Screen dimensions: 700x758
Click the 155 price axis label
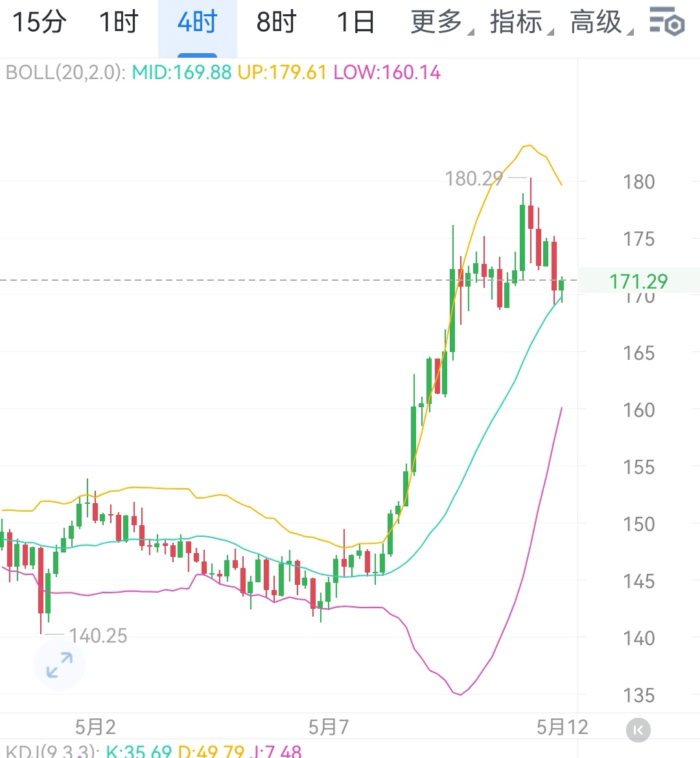click(638, 467)
